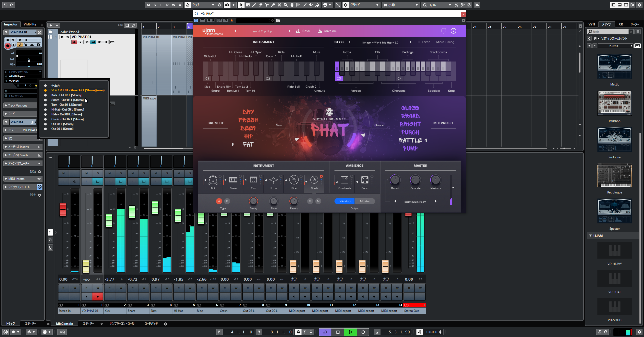Choose Kick - Out 02 L [Stereo] output
The width and height of the screenshot is (644, 337).
click(x=66, y=95)
